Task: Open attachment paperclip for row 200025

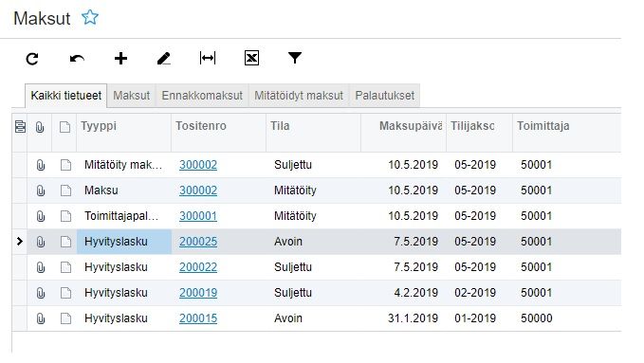Action: tap(40, 242)
